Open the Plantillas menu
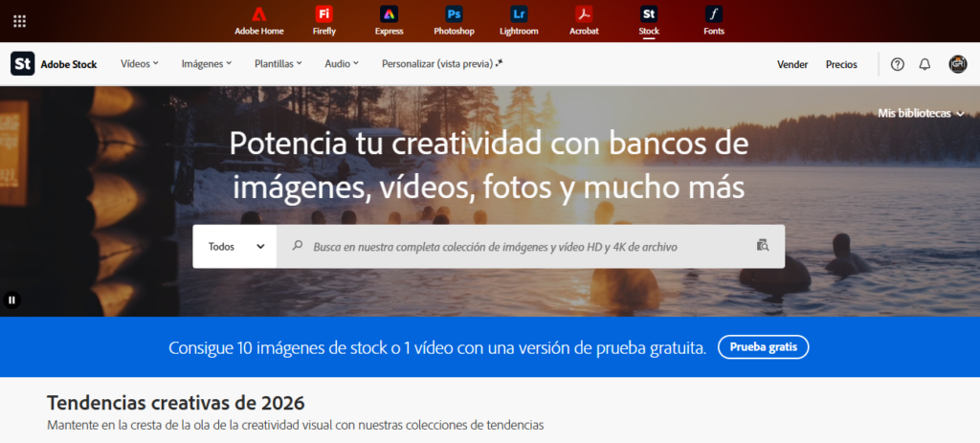The width and height of the screenshot is (980, 443). 278,64
